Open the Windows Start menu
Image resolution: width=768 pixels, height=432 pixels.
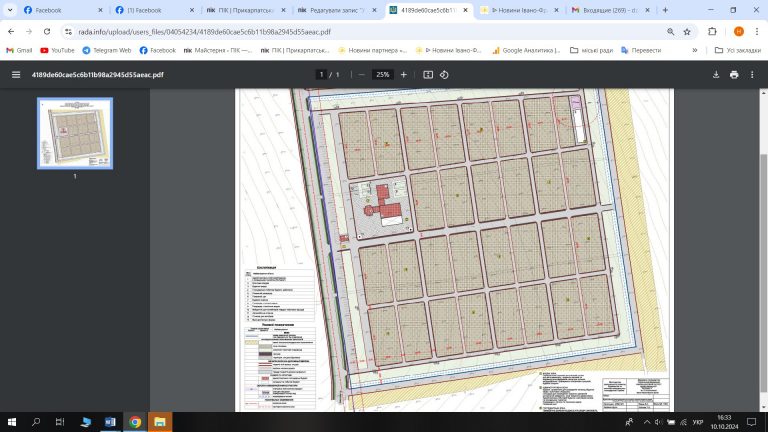[12, 422]
